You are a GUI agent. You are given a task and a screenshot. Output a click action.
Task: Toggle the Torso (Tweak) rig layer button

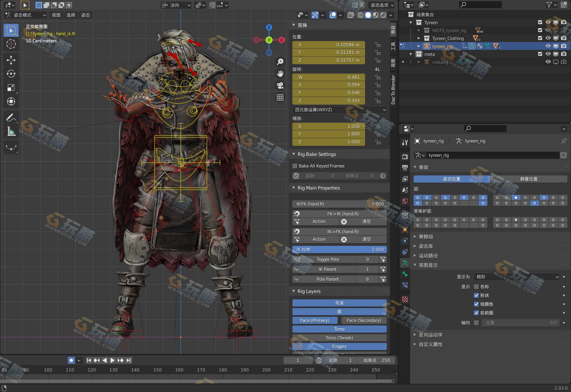click(x=340, y=338)
